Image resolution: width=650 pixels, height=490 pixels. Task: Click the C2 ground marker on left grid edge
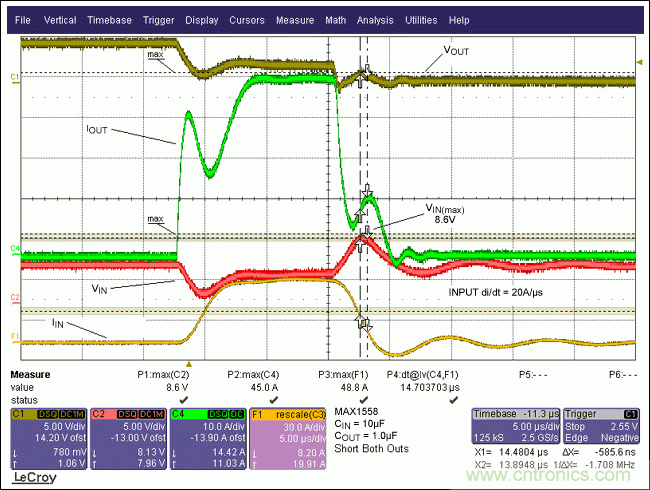tap(14, 298)
